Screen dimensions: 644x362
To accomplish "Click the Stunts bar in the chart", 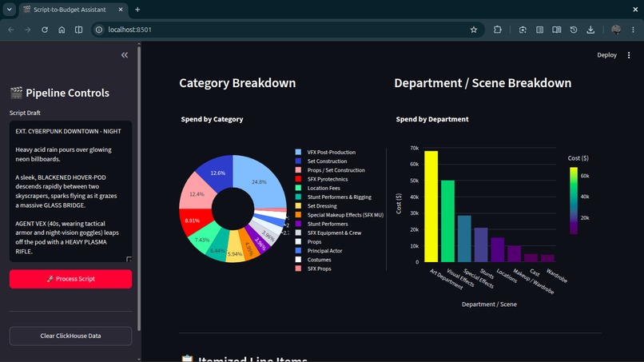I will pos(481,245).
